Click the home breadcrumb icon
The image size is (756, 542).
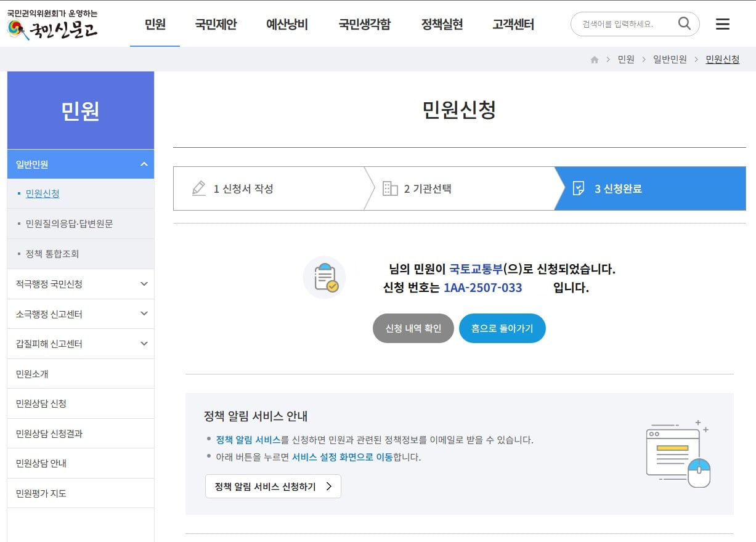(x=595, y=60)
